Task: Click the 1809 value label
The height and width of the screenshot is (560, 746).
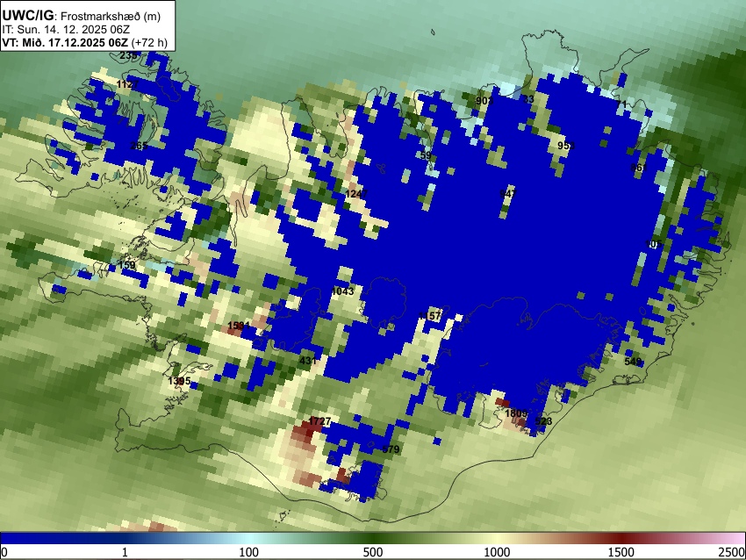Action: (x=516, y=413)
